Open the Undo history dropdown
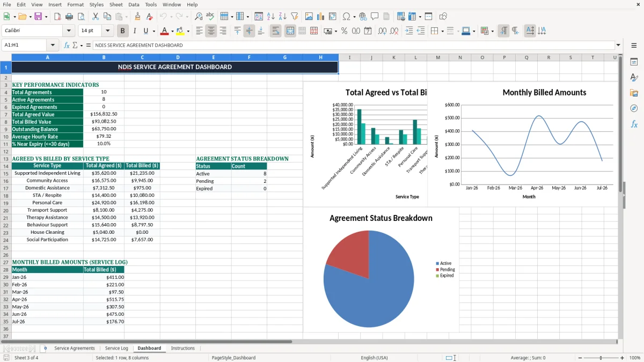The width and height of the screenshot is (644, 362). coord(171,17)
